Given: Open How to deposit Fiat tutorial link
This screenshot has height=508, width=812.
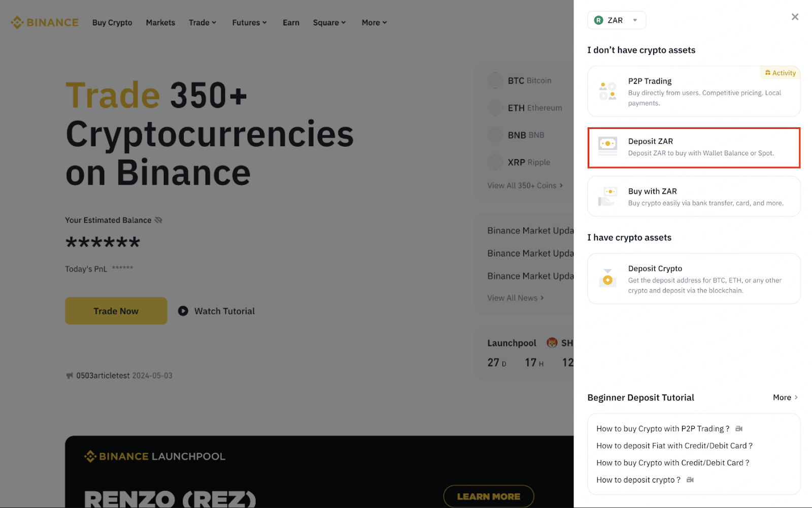Looking at the screenshot, I should pyautogui.click(x=674, y=446).
